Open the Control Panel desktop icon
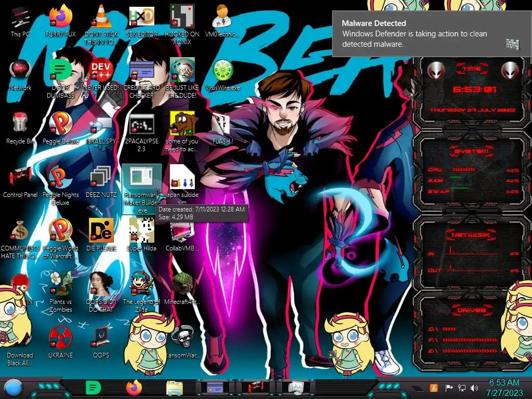532x399 pixels. (x=20, y=181)
